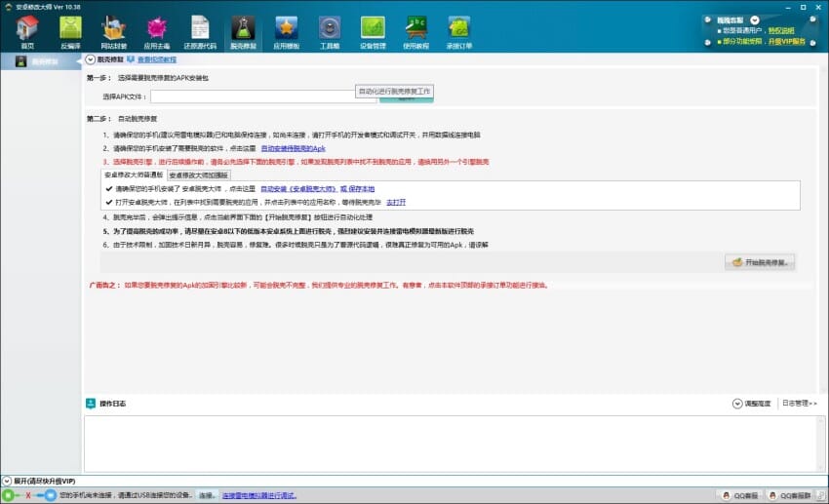Open the 反编译 decompile tool

70,31
